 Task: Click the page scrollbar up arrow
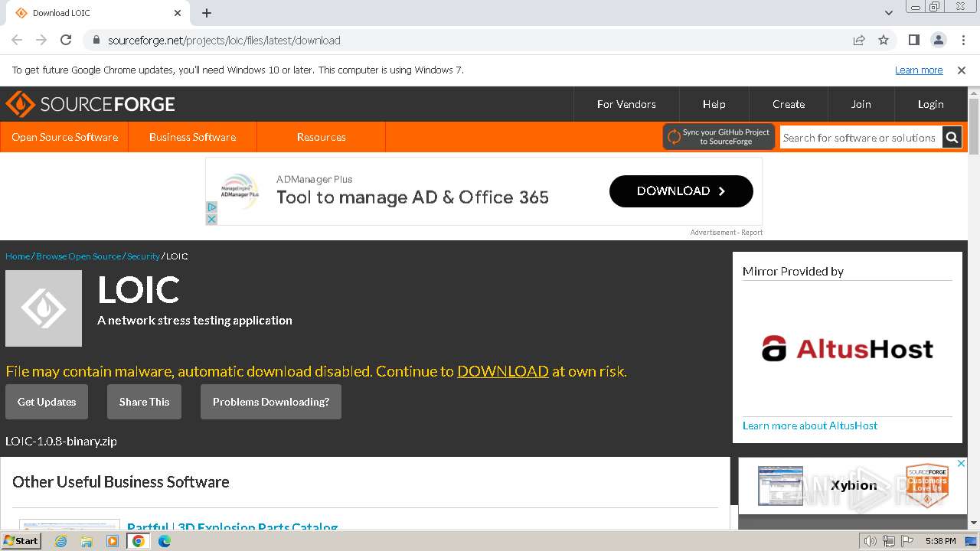974,93
